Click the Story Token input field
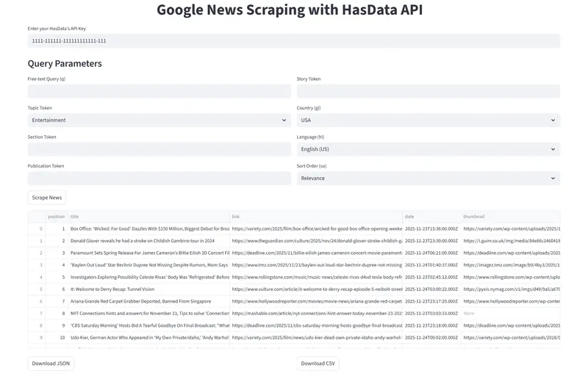Screen dimensions: 588x376 [x=429, y=91]
